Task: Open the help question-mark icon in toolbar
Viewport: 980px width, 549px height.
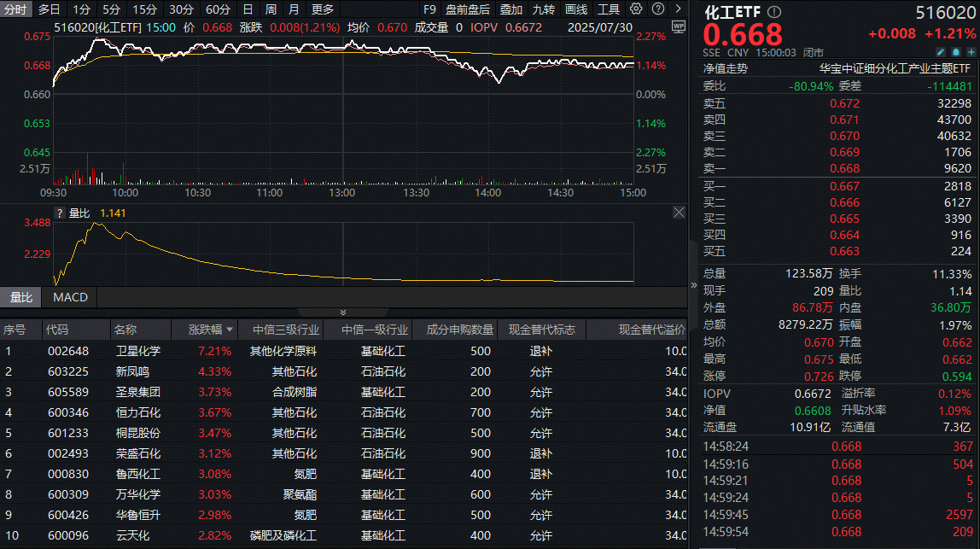Action: click(x=658, y=9)
